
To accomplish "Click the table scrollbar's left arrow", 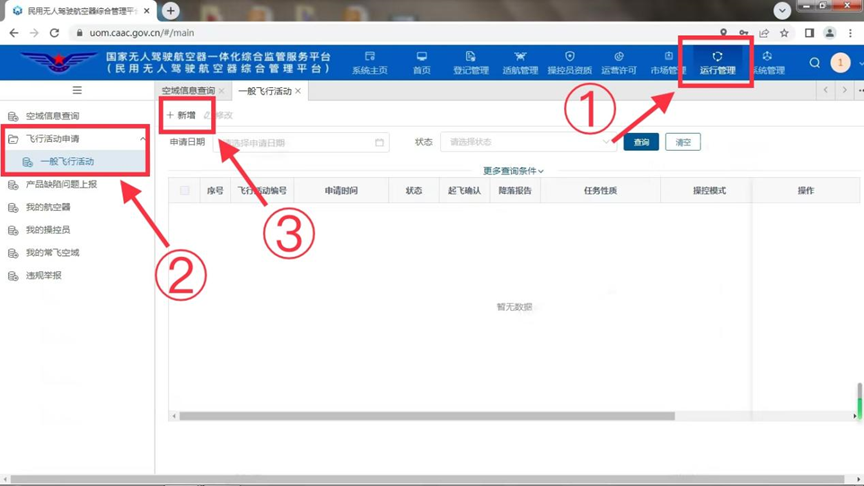I will [x=174, y=416].
